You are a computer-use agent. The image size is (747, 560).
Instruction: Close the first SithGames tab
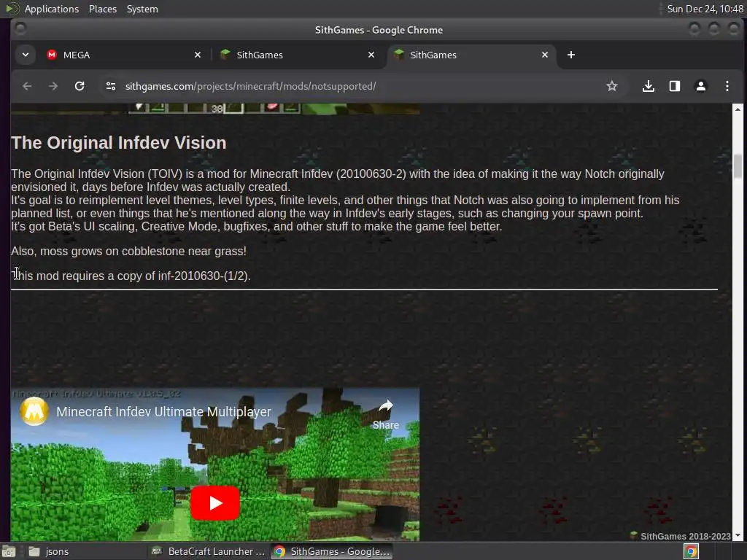point(371,55)
